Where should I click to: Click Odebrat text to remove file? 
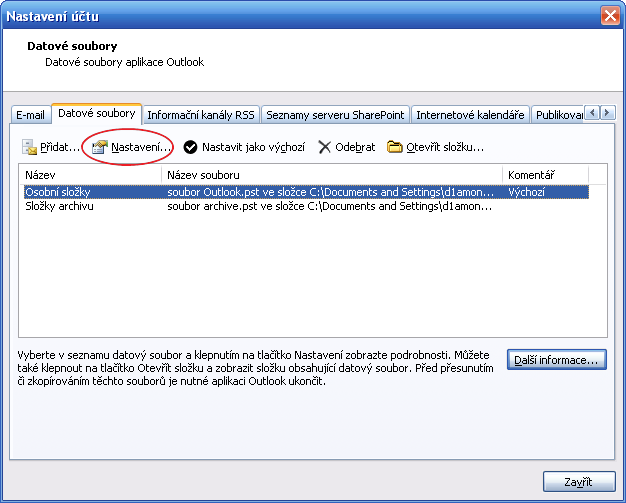[x=355, y=147]
